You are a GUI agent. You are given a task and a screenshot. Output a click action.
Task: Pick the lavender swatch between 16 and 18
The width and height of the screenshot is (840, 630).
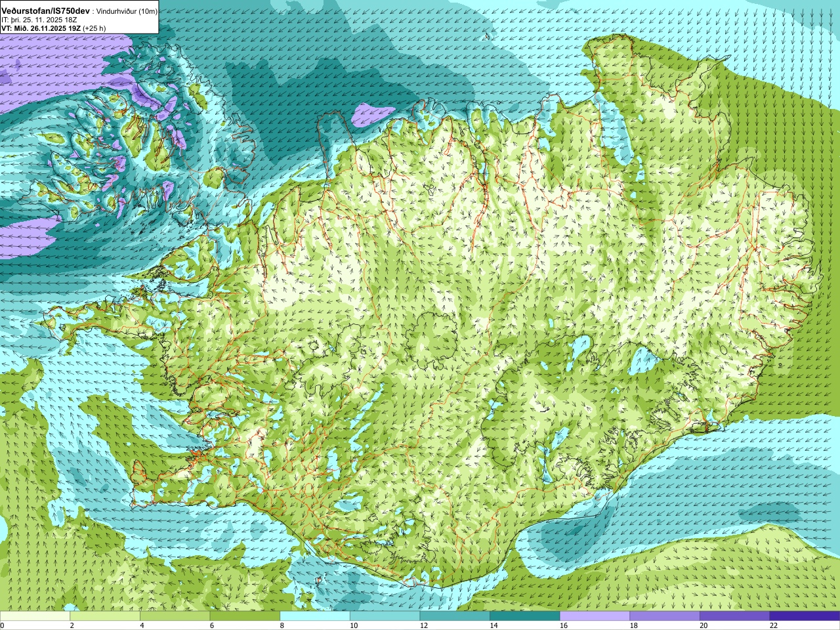595,616
